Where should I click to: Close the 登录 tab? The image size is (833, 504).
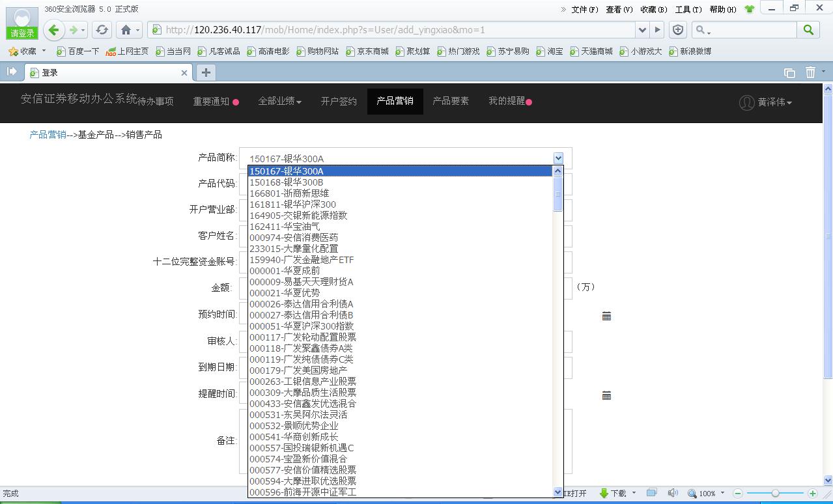[184, 73]
